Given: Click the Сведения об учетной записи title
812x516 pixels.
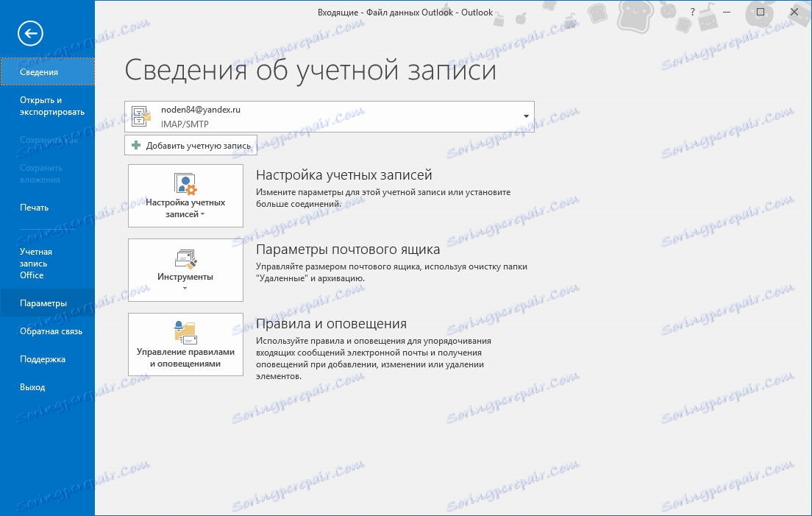Looking at the screenshot, I should coord(310,71).
